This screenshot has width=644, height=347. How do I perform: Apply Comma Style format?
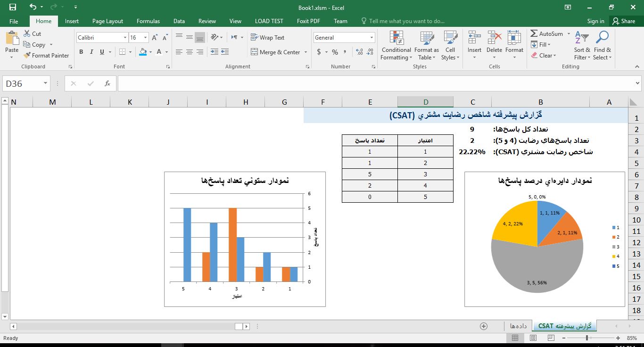345,52
